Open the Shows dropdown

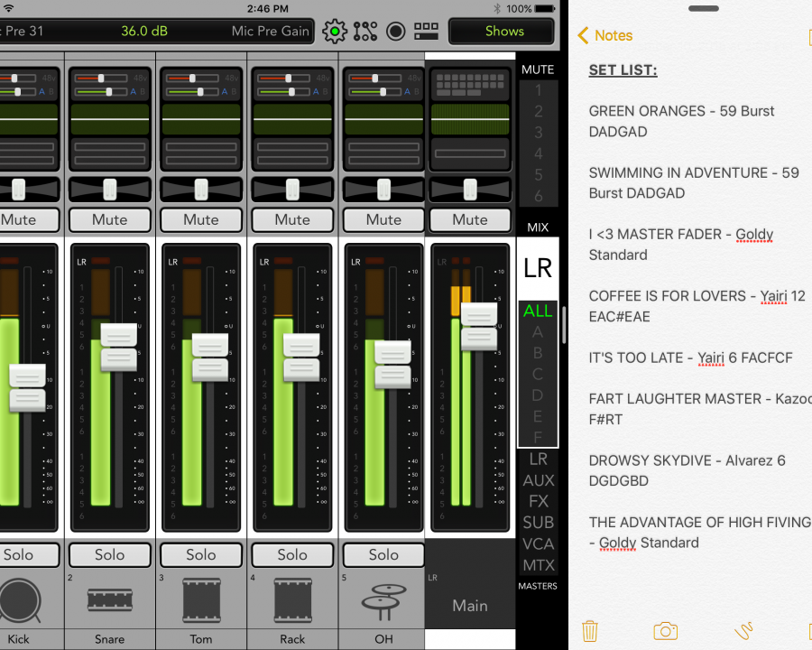pos(503,32)
